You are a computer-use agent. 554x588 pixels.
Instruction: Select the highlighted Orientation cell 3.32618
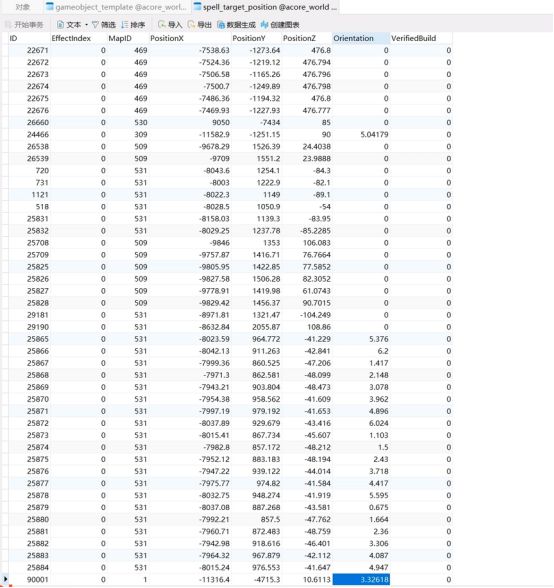tap(361, 579)
